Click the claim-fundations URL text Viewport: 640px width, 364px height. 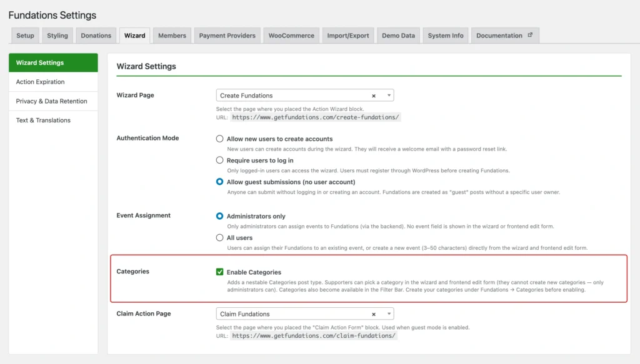pos(314,336)
